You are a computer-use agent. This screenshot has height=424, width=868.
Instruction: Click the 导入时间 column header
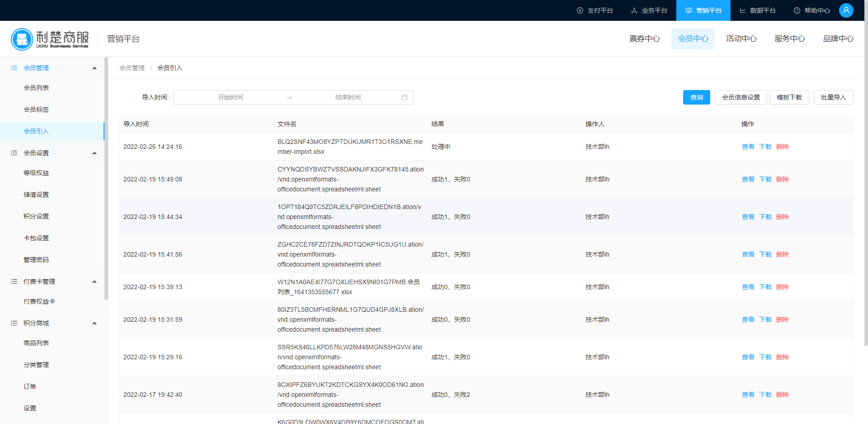point(136,124)
